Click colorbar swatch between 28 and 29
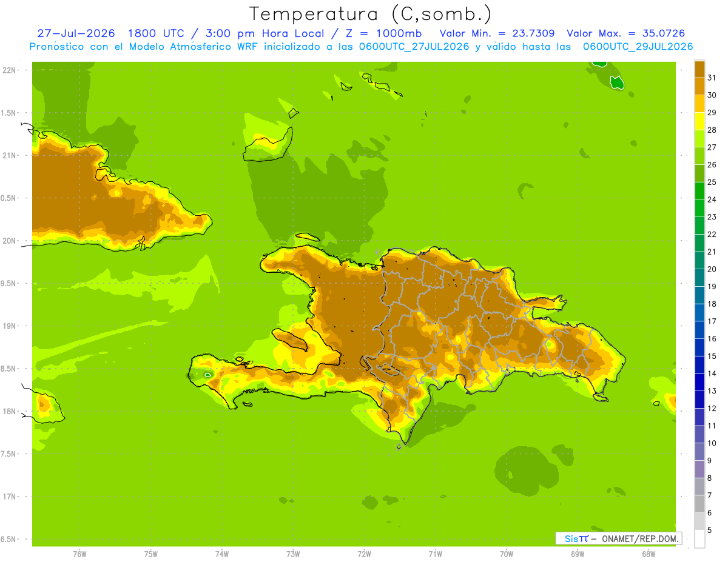This screenshot has width=728, height=562. [x=699, y=121]
